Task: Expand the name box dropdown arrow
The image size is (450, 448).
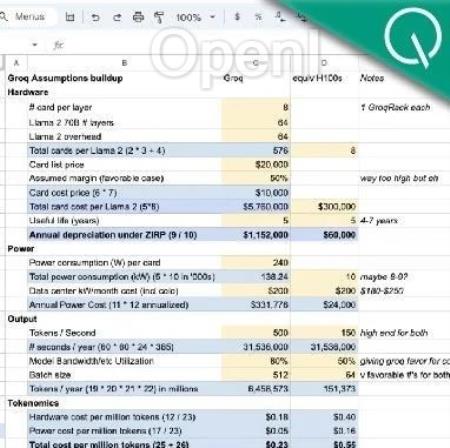Action: click(x=35, y=44)
